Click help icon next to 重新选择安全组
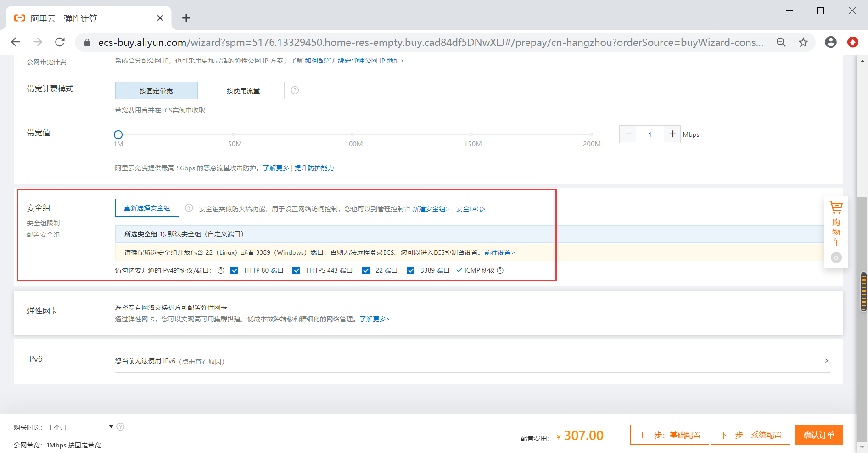This screenshot has height=453, width=868. coord(189,208)
